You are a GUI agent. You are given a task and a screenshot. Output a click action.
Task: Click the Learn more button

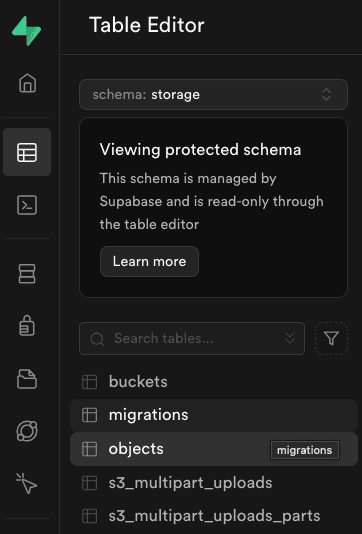[149, 262]
